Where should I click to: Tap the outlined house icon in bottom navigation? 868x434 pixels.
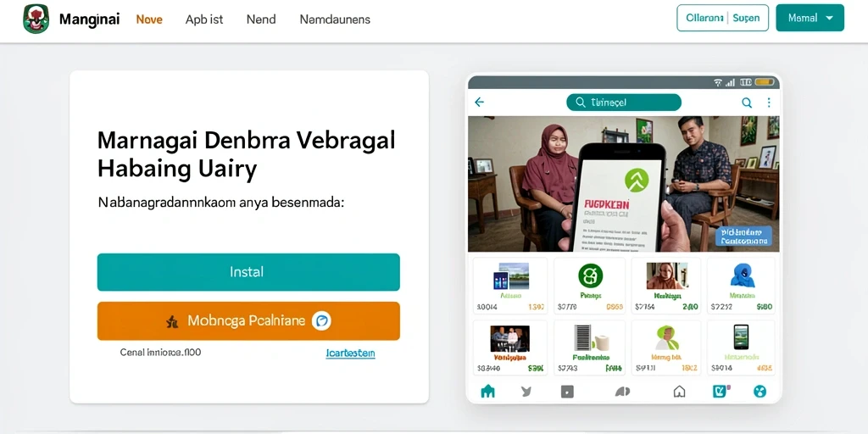tap(679, 392)
